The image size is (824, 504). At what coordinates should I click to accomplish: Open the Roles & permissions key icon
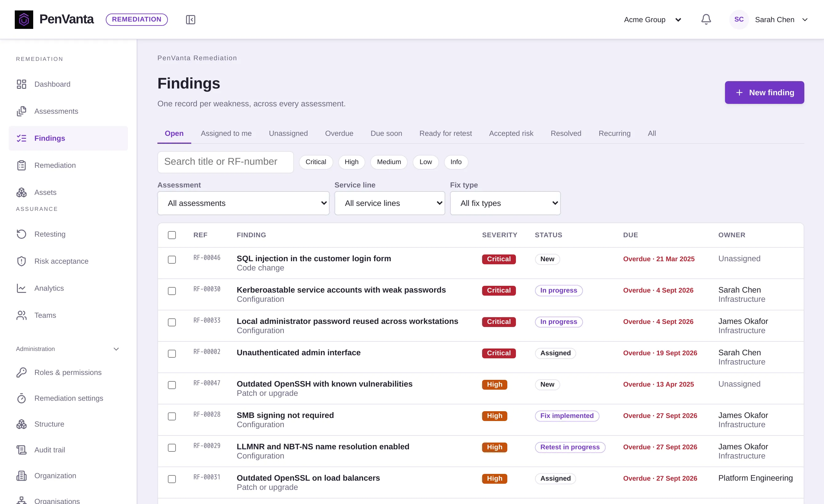point(22,372)
